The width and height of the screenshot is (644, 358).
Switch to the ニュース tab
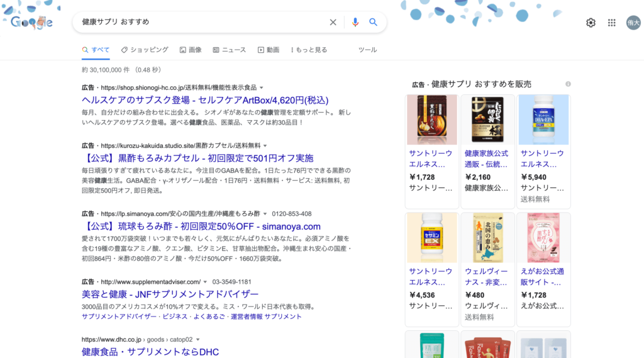[229, 50]
